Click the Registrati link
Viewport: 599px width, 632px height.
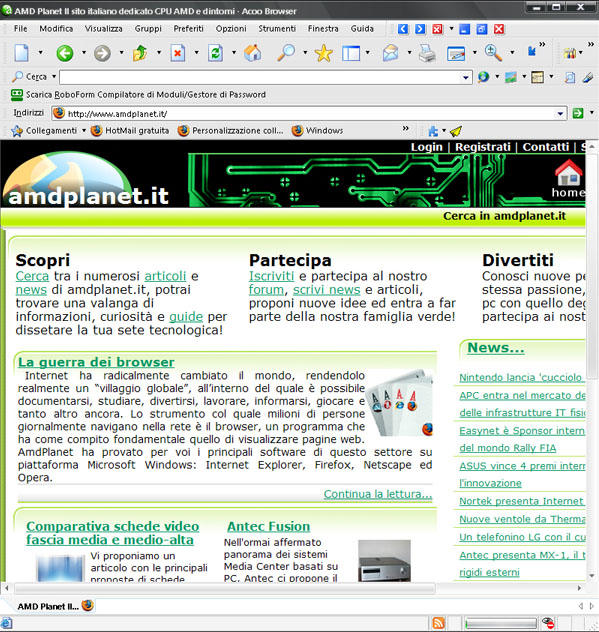[483, 147]
